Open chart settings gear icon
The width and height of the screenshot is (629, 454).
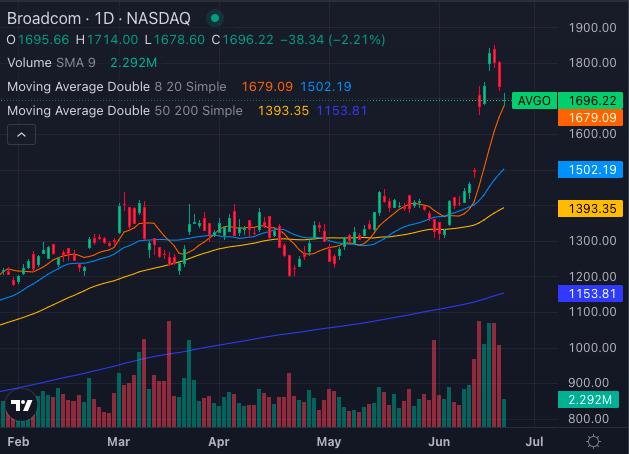(x=593, y=440)
